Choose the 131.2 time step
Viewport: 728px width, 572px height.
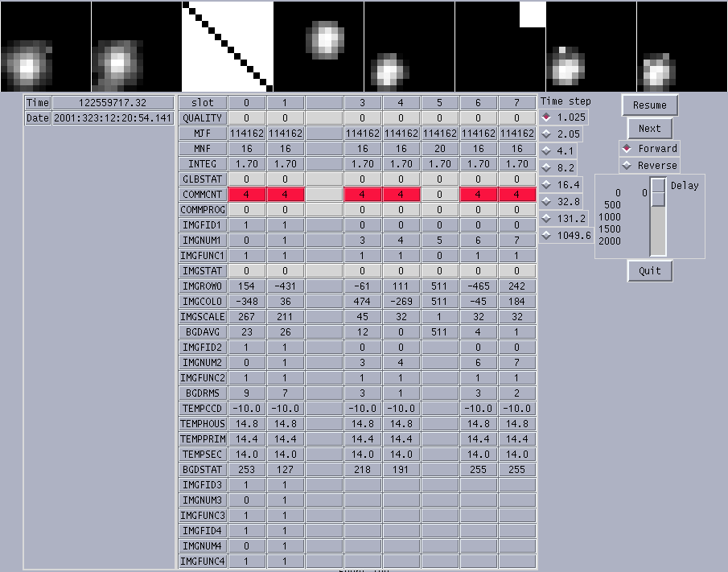(x=564, y=218)
